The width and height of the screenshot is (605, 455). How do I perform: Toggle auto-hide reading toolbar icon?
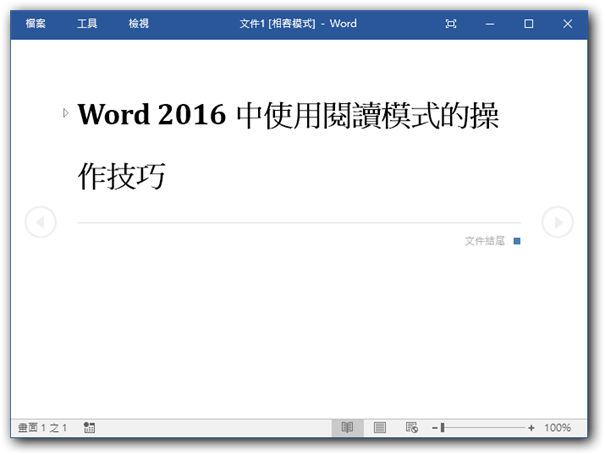(x=451, y=24)
